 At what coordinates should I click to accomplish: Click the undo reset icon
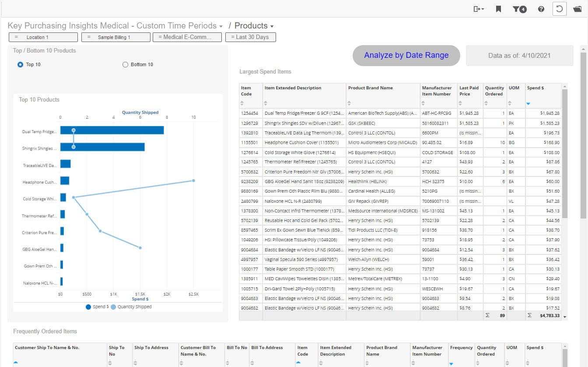(x=559, y=9)
